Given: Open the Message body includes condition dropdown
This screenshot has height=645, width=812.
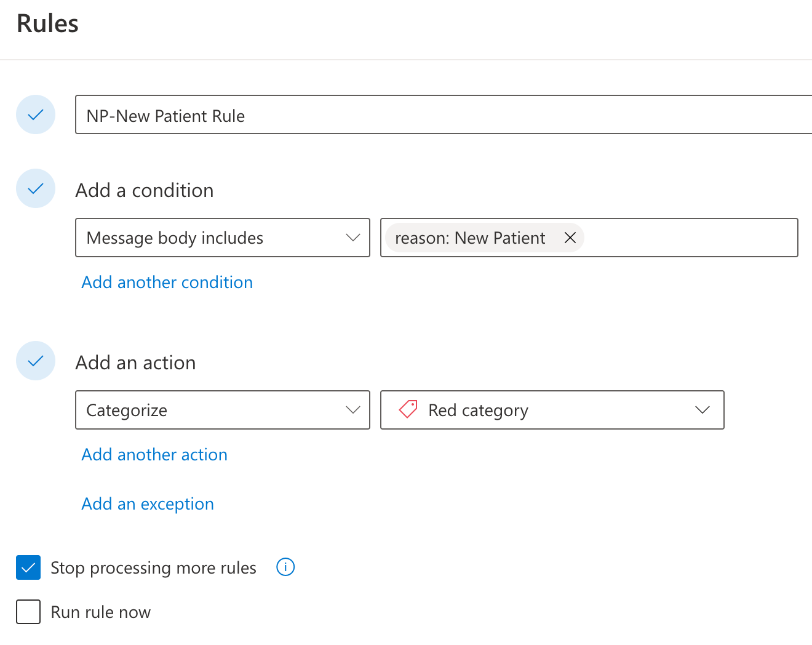Looking at the screenshot, I should [x=222, y=238].
